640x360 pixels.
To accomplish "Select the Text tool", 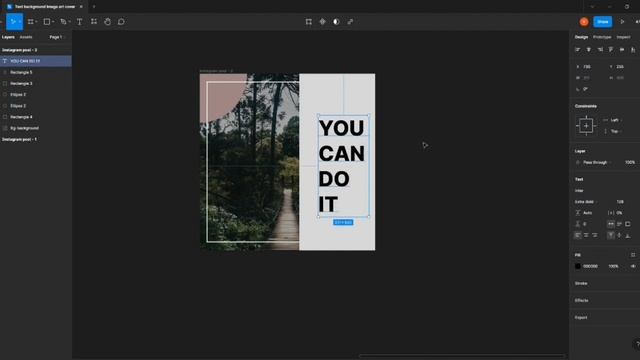I will pos(80,22).
